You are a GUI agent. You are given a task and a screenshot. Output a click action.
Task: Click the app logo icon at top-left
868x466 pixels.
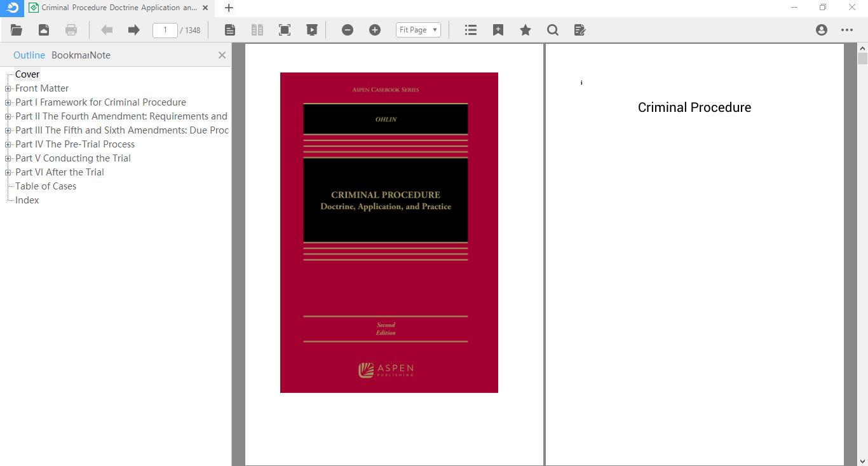click(12, 8)
